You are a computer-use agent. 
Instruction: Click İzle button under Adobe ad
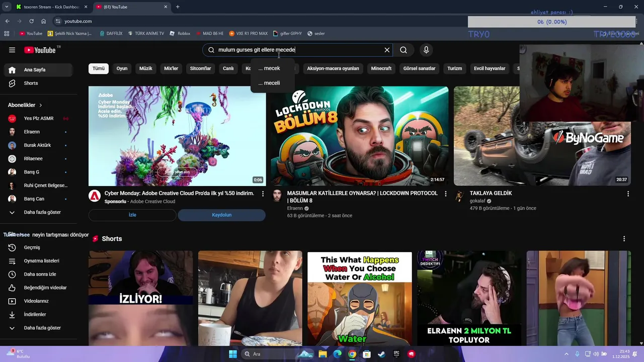(132, 215)
